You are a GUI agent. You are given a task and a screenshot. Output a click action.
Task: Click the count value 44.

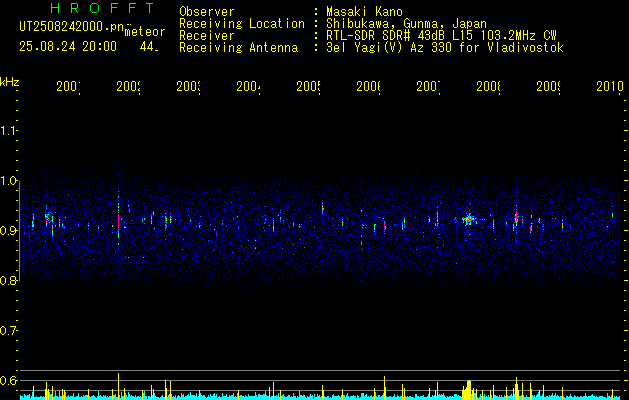point(149,47)
